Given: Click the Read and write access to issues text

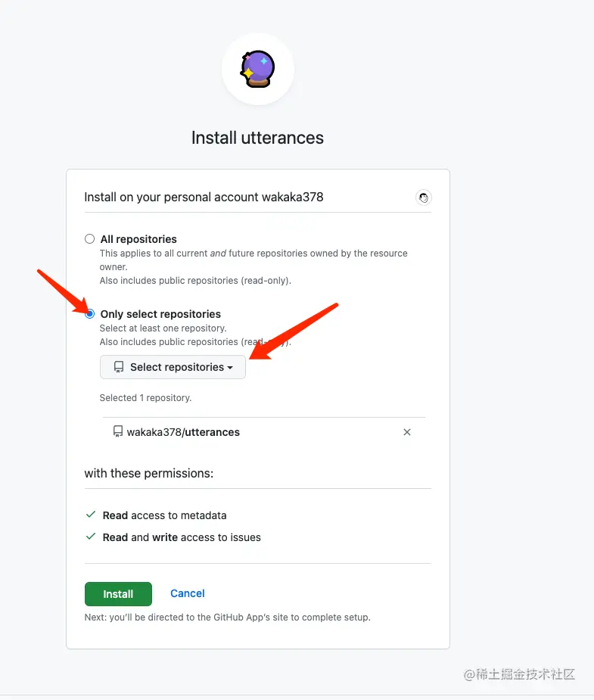Looking at the screenshot, I should coord(182,537).
